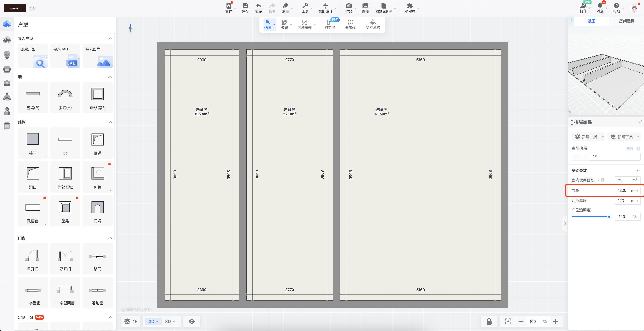Pick the 单开门 single door

(33, 259)
